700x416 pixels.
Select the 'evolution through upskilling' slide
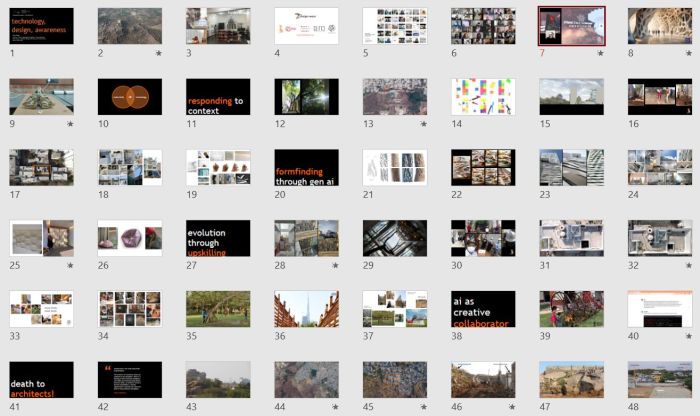point(218,238)
